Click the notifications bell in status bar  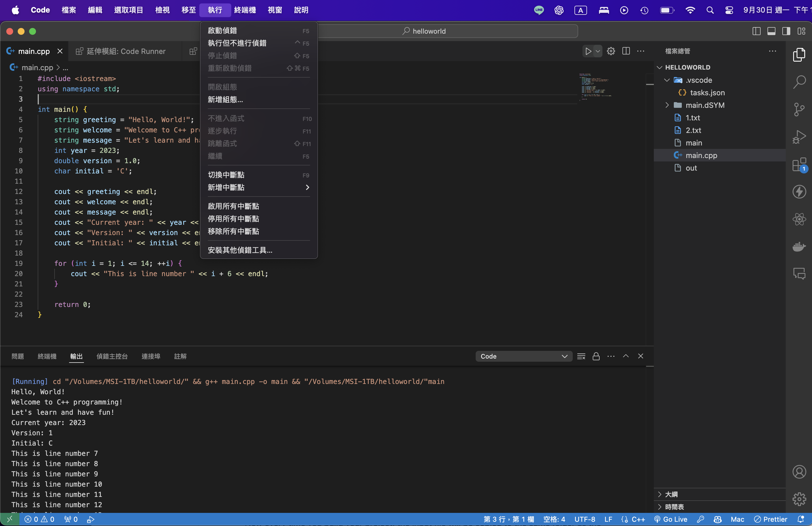(x=801, y=519)
